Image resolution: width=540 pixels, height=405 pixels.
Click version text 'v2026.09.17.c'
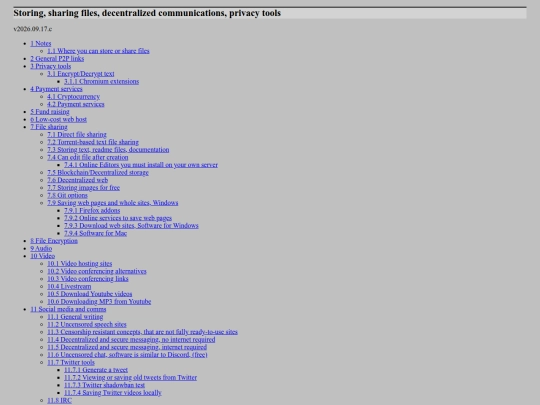click(x=33, y=29)
